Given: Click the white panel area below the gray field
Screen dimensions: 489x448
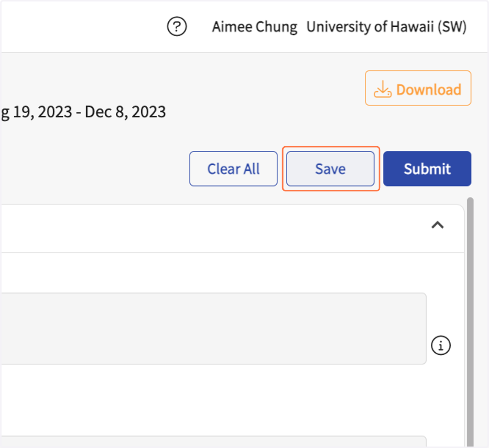Looking at the screenshot, I should click(212, 400).
